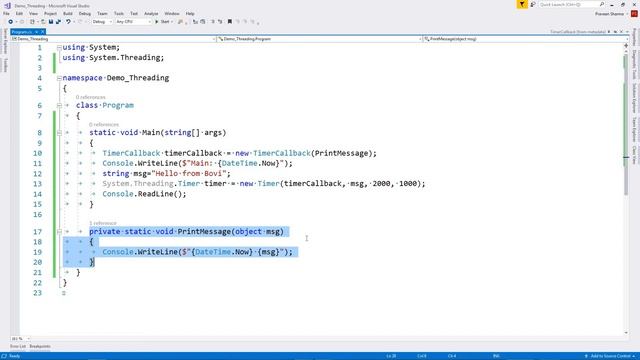Collapse the namespace Demo_Threading block
This screenshot has width=640, height=360.
(59, 78)
